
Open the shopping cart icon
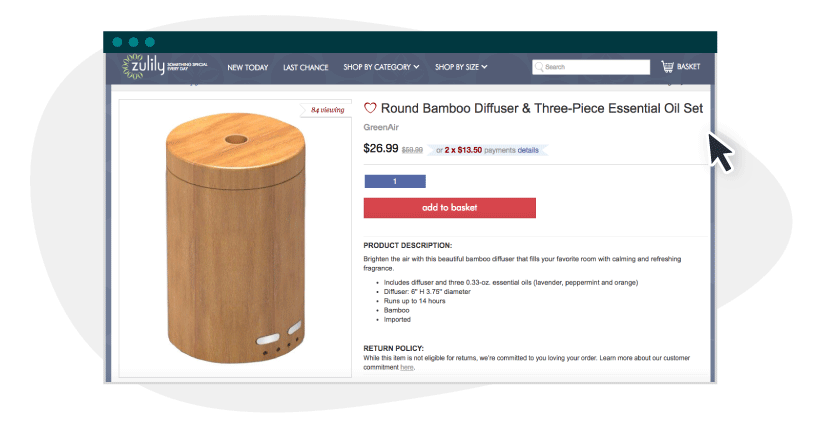click(667, 67)
